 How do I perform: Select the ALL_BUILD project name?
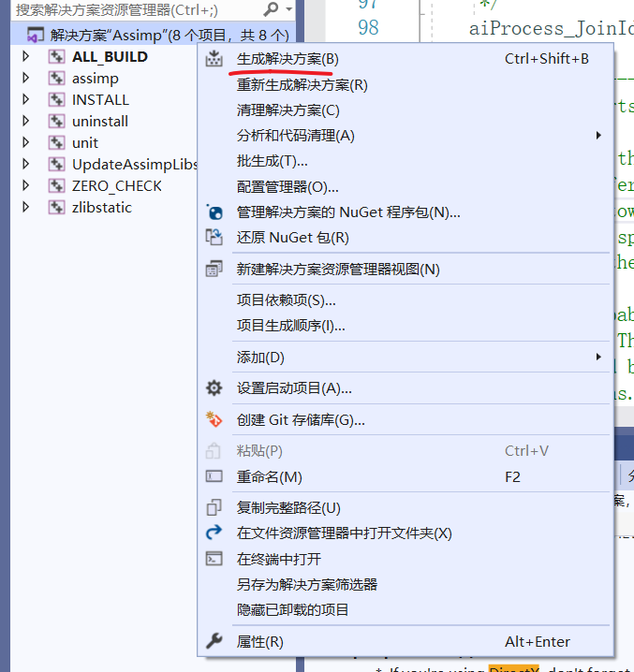click(x=110, y=56)
